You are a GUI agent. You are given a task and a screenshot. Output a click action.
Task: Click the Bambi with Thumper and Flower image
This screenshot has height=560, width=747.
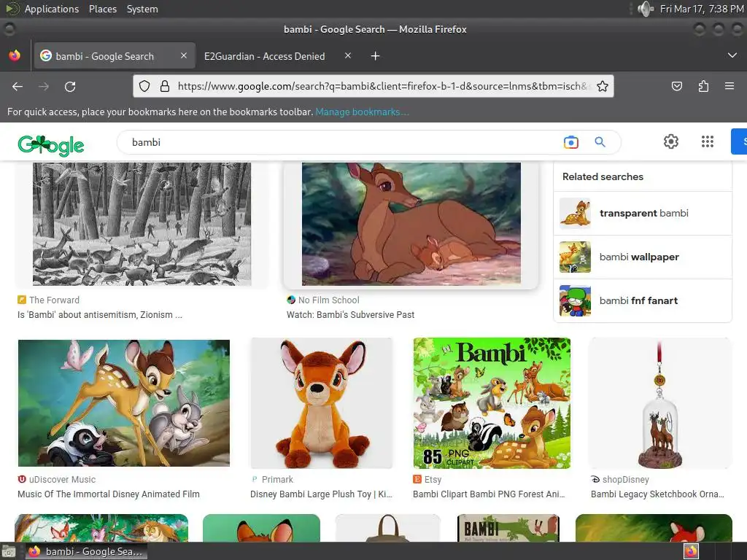124,402
